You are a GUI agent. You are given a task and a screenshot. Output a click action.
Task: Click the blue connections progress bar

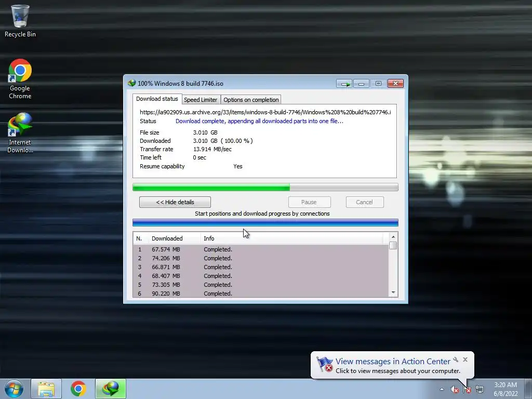(x=265, y=222)
